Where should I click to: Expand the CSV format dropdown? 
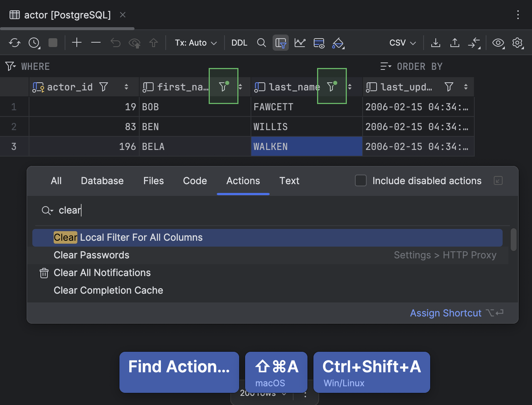403,43
